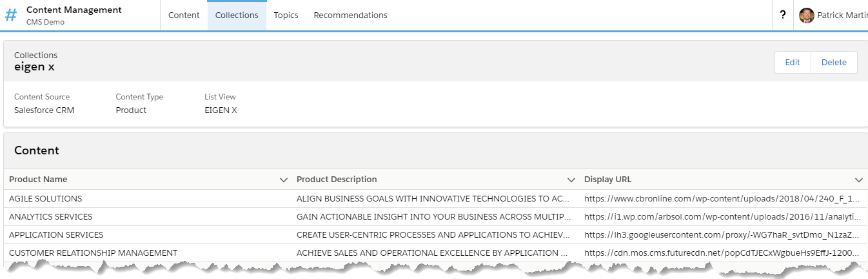Switch to the Content tab

click(x=184, y=15)
